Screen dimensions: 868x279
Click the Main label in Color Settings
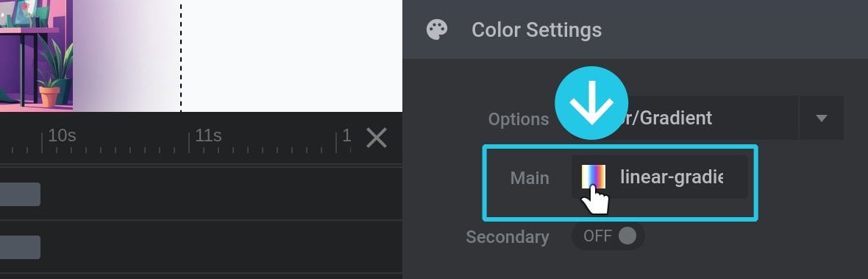(x=530, y=177)
